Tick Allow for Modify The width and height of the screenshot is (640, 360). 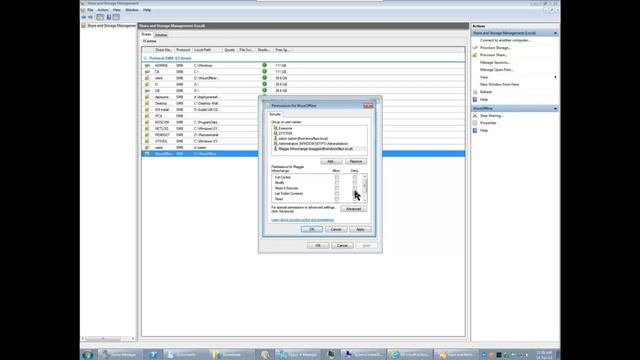[337, 183]
